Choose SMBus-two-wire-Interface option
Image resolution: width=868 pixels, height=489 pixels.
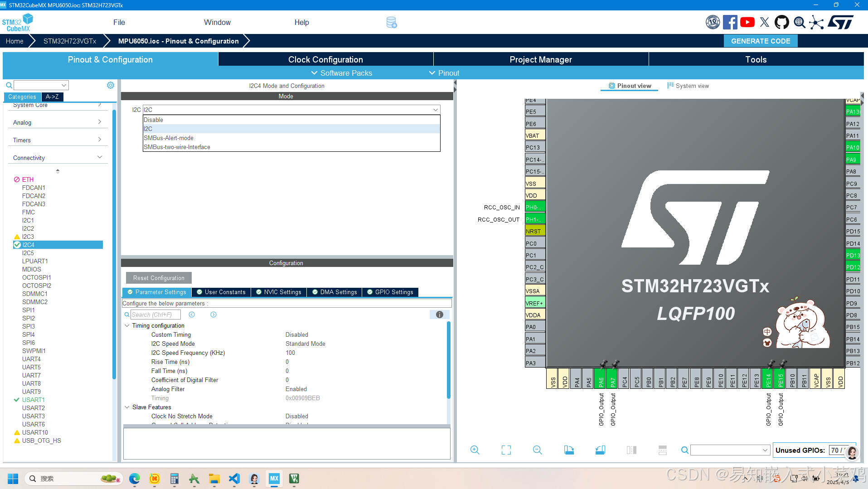pyautogui.click(x=291, y=147)
